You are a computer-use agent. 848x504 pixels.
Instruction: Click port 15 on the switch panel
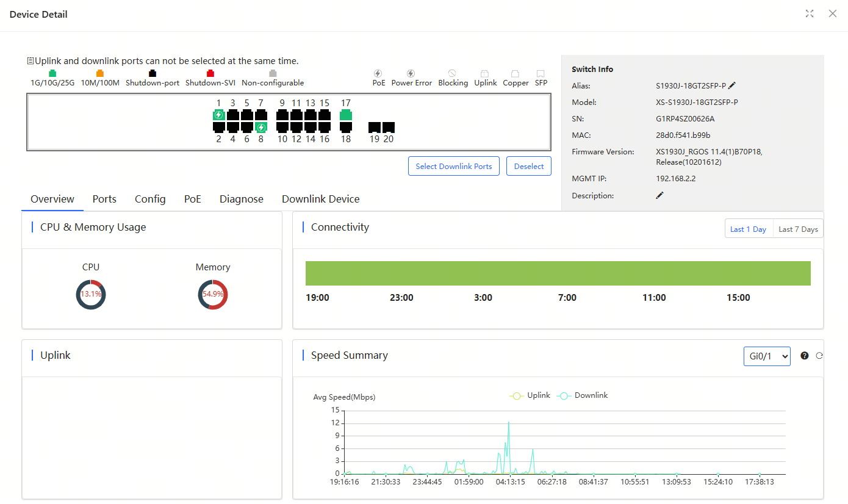tap(324, 115)
